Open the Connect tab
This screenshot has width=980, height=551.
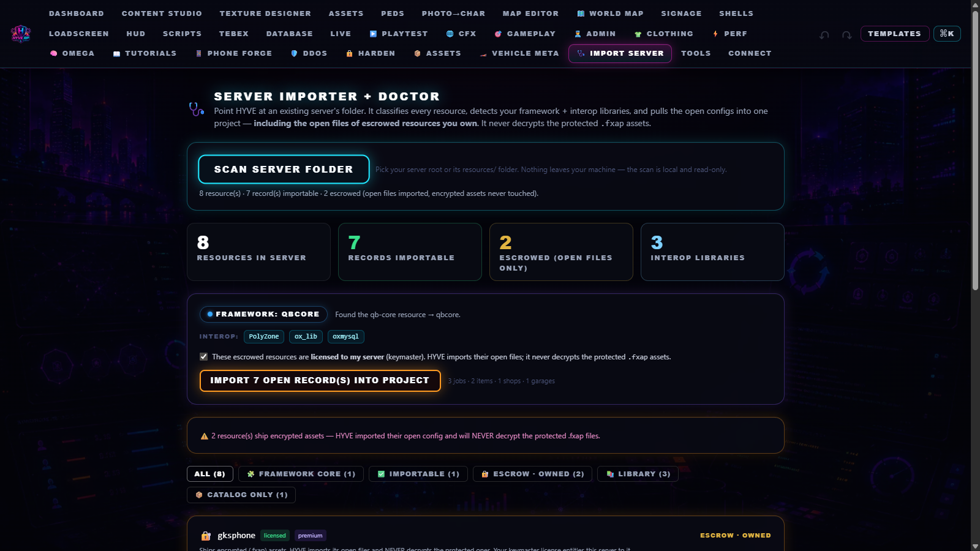tap(750, 53)
